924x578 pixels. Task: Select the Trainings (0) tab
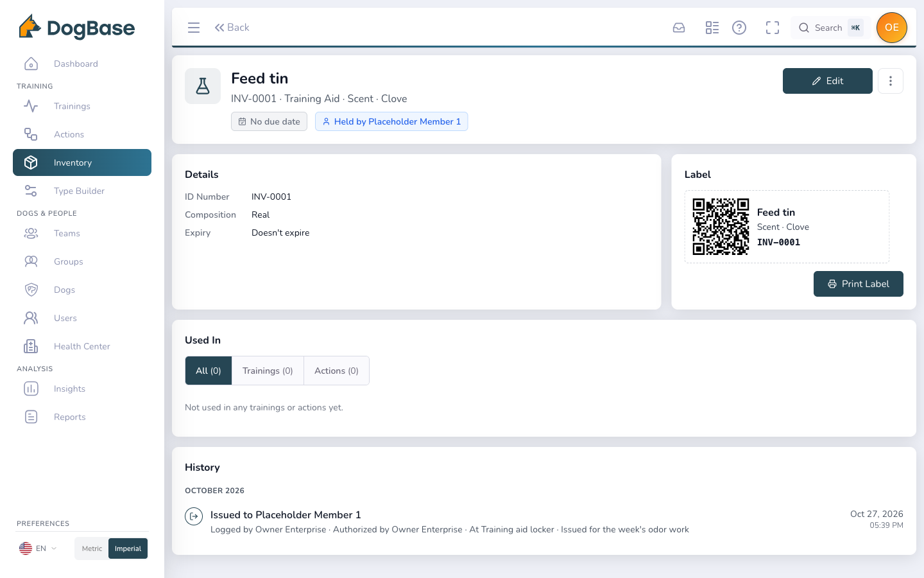268,371
